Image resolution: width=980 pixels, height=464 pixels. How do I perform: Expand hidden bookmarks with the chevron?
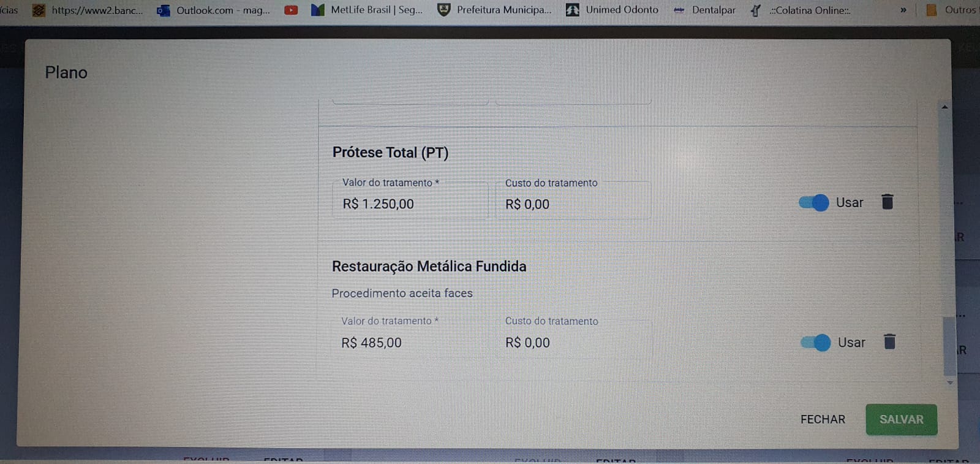click(903, 10)
